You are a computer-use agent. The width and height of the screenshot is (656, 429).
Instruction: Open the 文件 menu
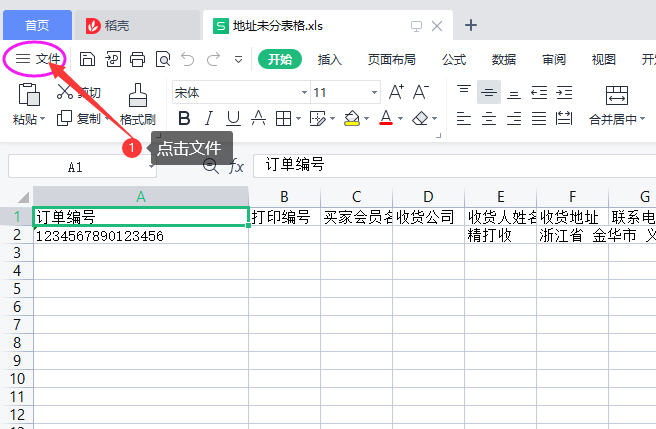coord(38,59)
